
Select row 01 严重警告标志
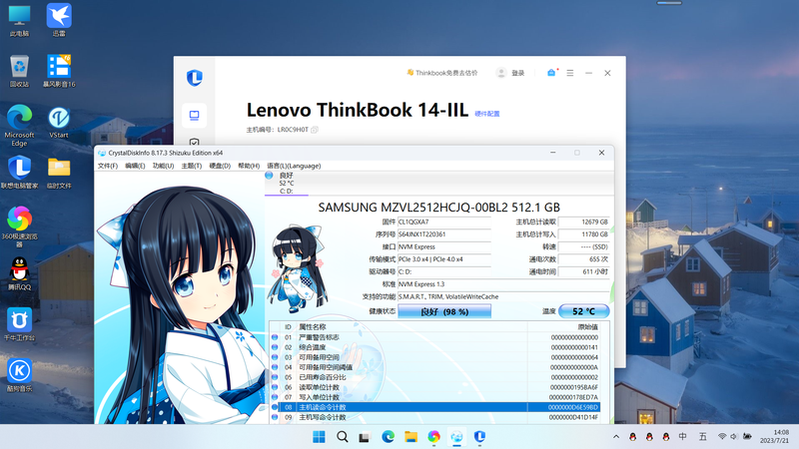(435, 337)
